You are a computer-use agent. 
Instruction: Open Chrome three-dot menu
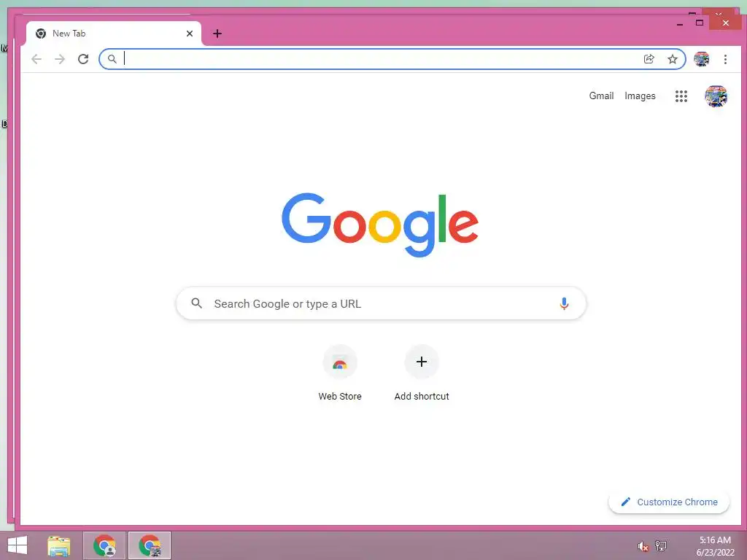click(725, 59)
